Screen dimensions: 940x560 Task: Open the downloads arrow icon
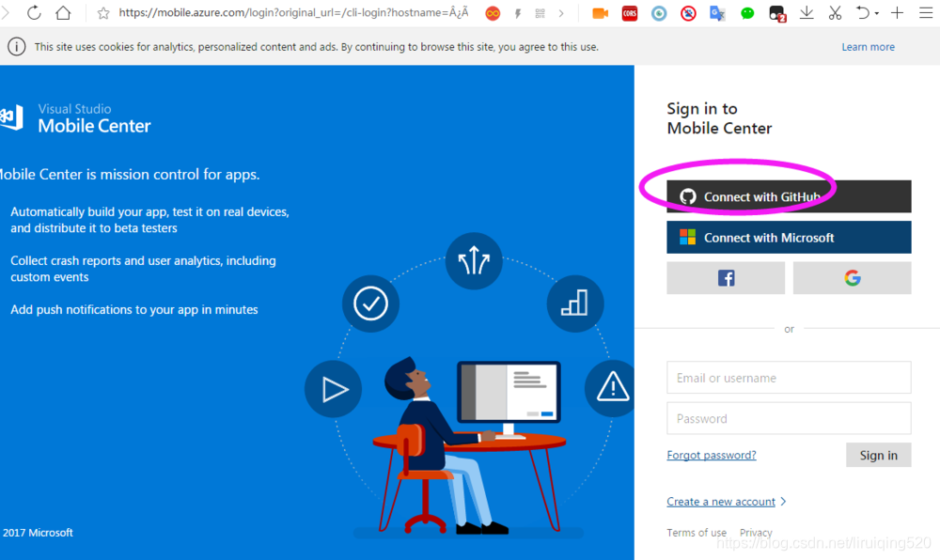[807, 12]
